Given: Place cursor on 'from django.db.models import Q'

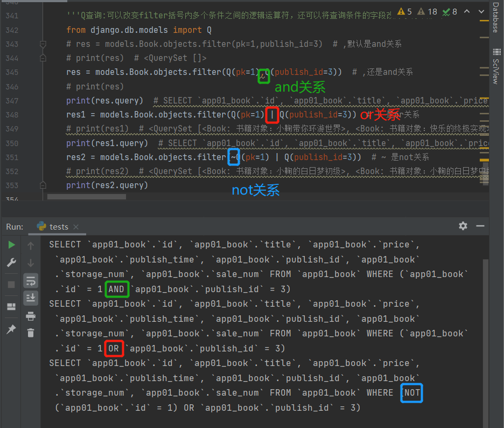Looking at the screenshot, I should tap(139, 30).
